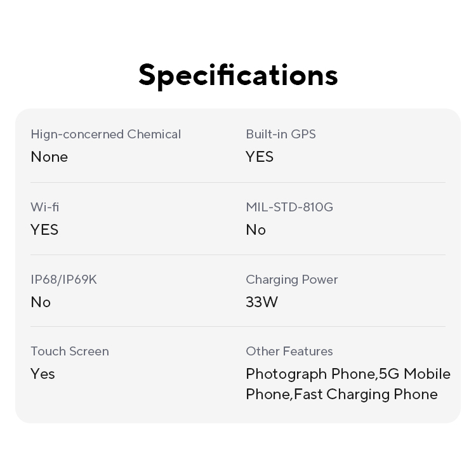Screen dimensions: 476x476
Task: Click the 33W charging power value
Action: 261,302
